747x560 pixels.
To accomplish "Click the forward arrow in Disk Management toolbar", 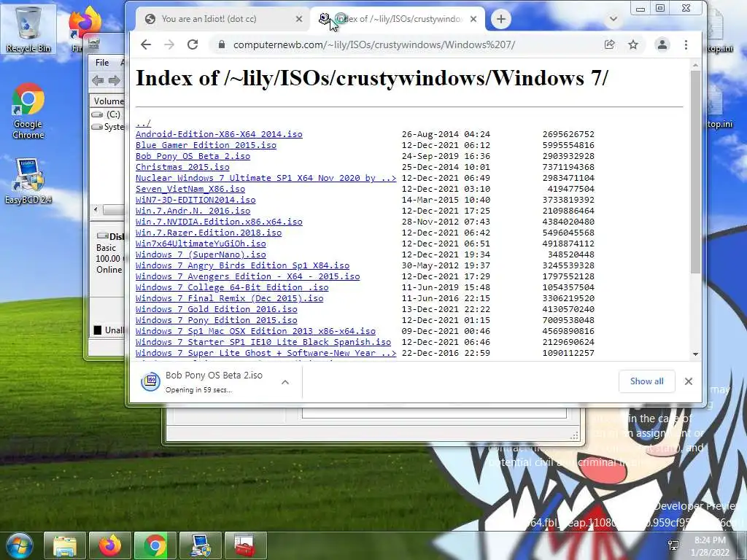I will 115,80.
